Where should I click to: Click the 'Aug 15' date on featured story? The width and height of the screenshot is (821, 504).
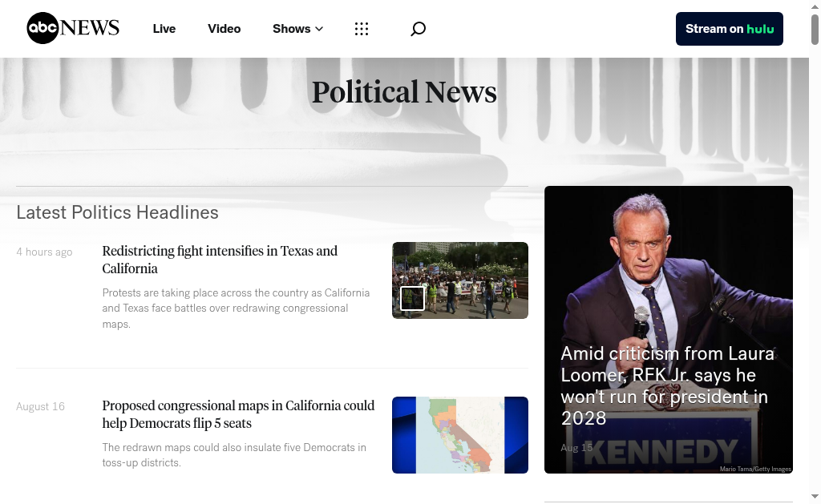coord(576,447)
